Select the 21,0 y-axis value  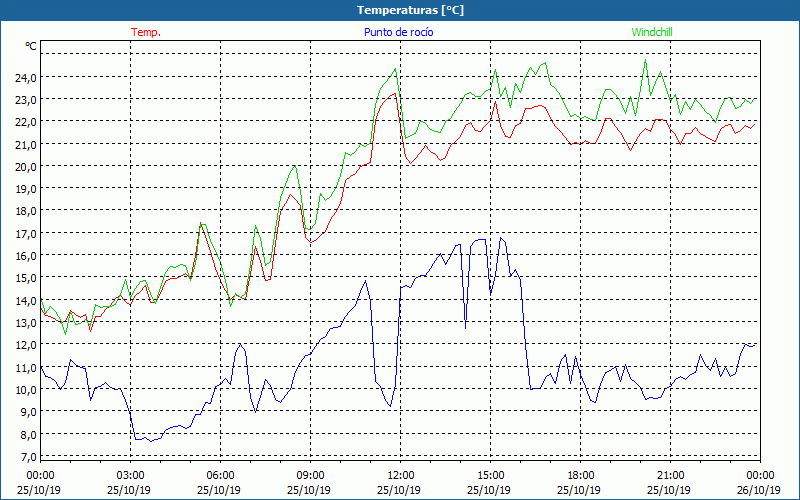click(x=27, y=145)
